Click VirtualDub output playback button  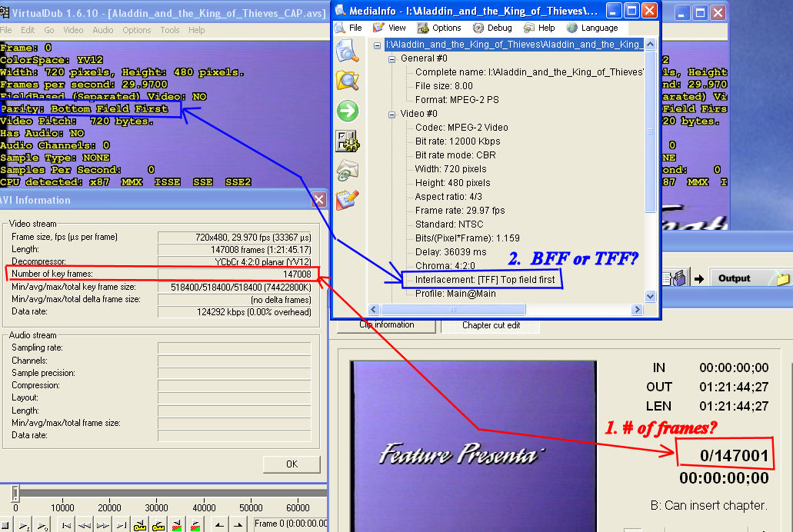[x=42, y=526]
